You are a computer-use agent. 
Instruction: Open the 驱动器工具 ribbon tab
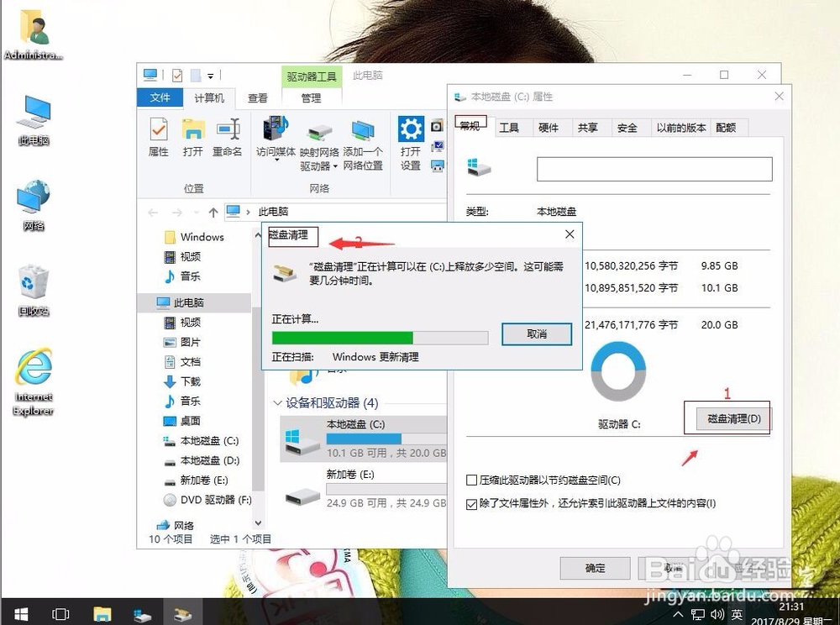click(310, 76)
